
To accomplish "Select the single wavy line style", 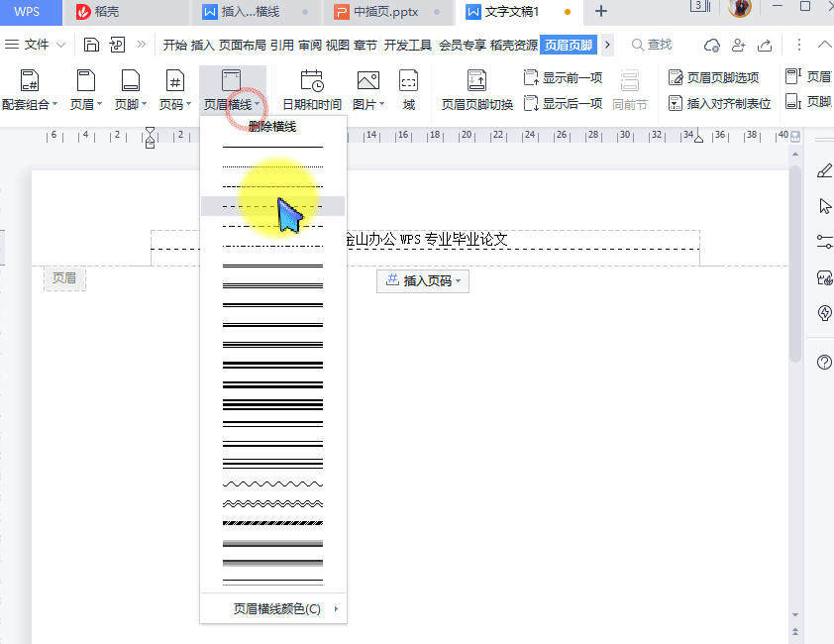I will [272, 483].
